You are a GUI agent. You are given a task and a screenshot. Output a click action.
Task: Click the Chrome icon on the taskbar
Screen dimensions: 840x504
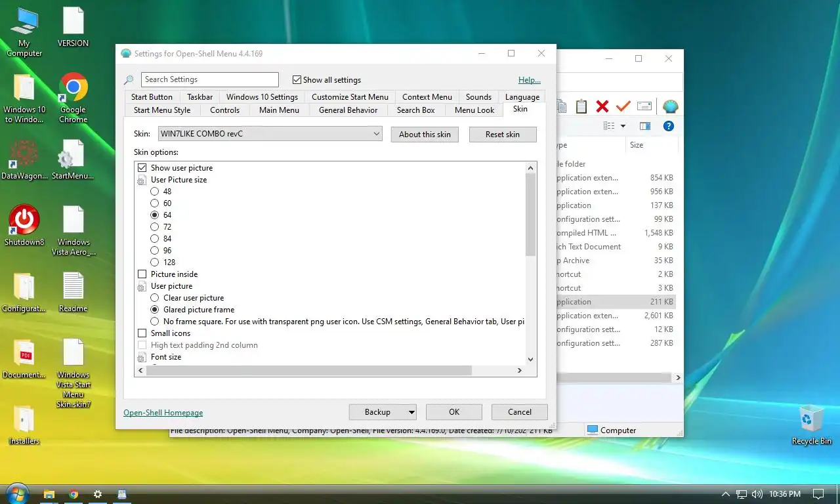point(73,494)
